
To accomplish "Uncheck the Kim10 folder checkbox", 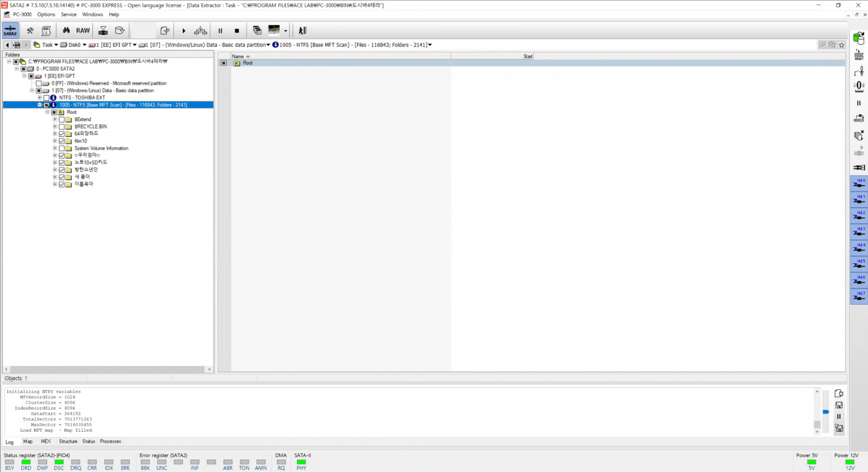I will click(x=61, y=141).
